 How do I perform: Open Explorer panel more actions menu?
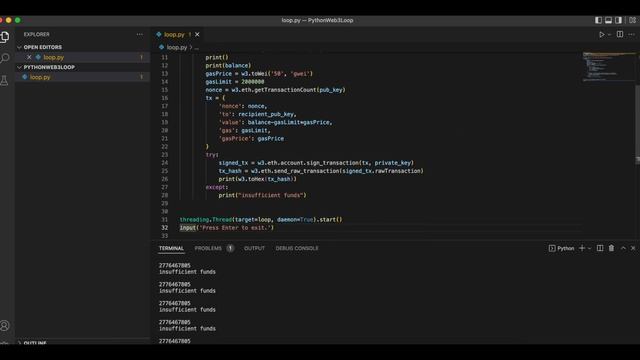point(140,35)
